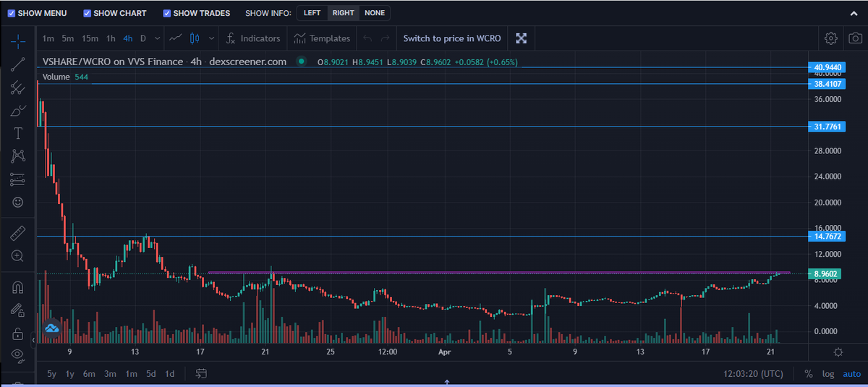Toggle auto scale
The width and height of the screenshot is (868, 387).
tap(851, 374)
